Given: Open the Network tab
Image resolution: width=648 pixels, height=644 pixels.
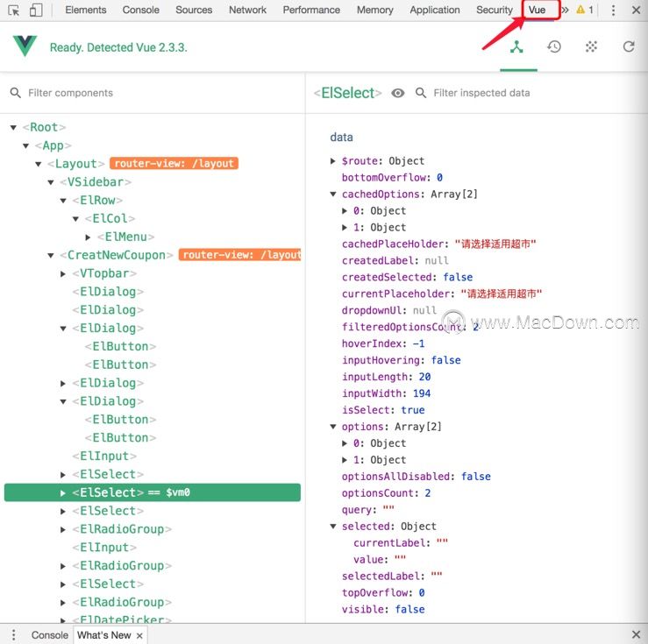Looking at the screenshot, I should [x=247, y=10].
